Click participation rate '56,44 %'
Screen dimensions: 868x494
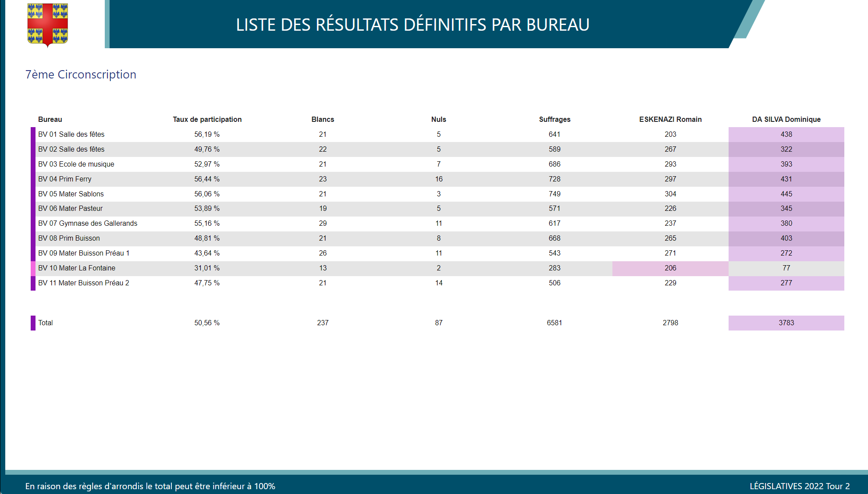pos(207,179)
